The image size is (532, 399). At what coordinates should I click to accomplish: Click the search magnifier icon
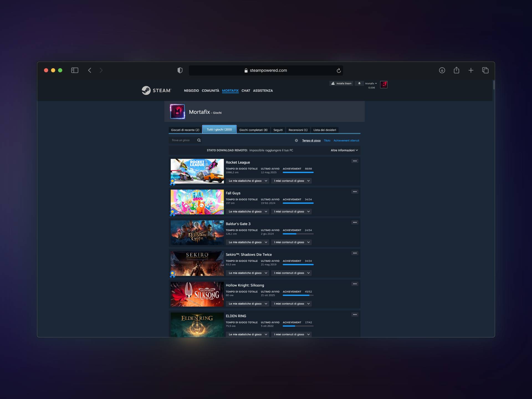199,140
